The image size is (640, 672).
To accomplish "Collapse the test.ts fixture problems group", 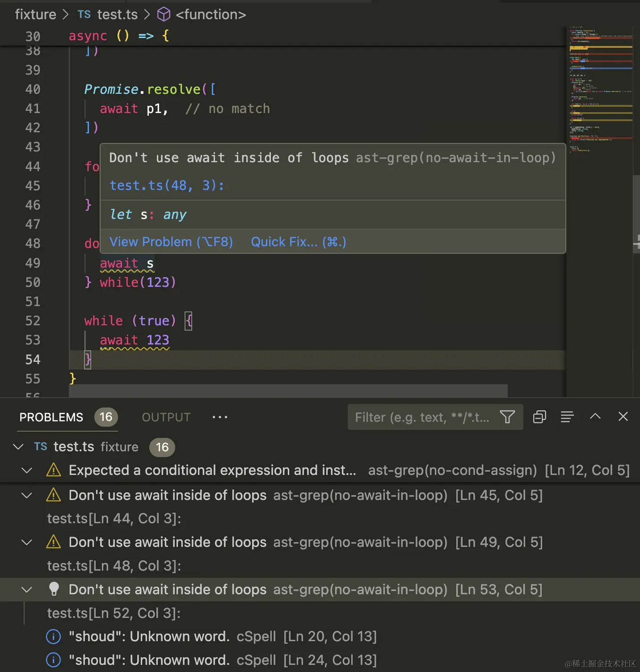I will point(18,446).
